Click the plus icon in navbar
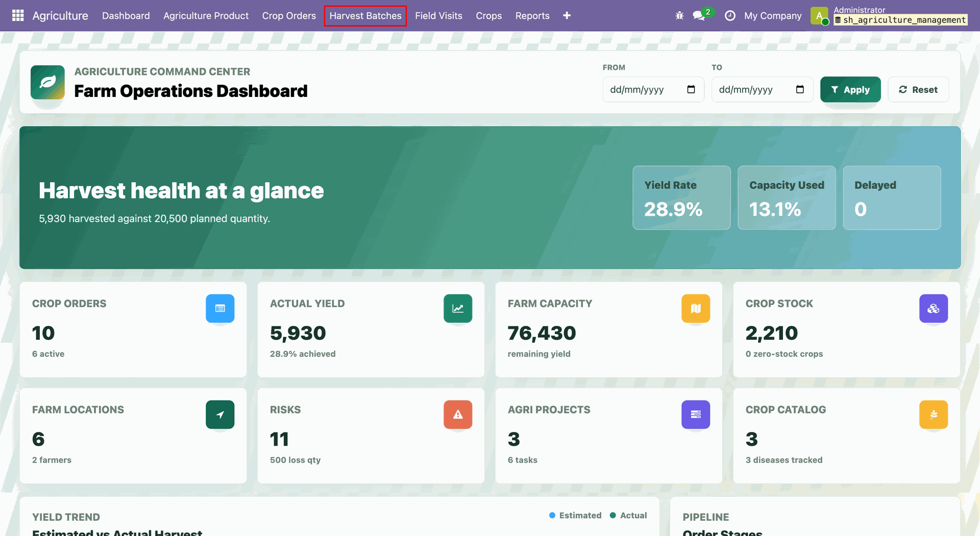980x536 pixels. [x=567, y=16]
